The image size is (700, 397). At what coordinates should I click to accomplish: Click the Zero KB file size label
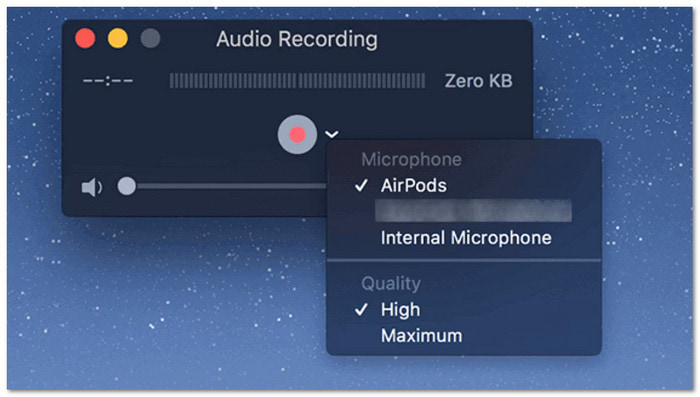(479, 81)
